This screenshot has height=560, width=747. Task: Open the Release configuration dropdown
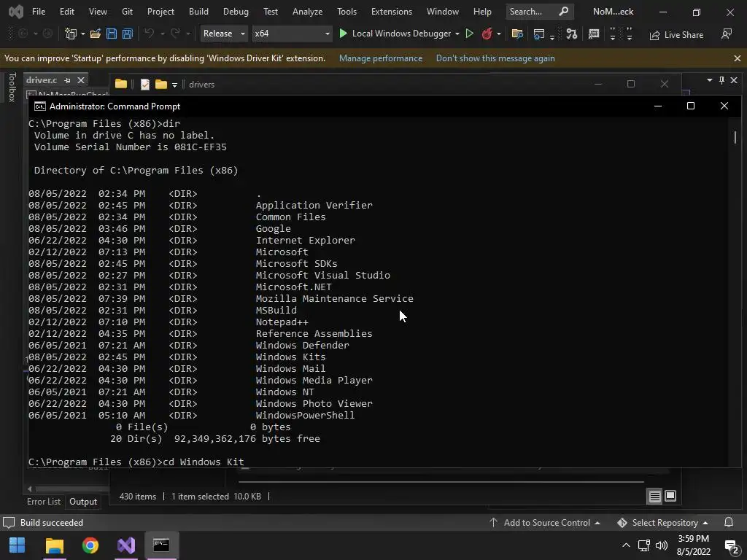(223, 34)
